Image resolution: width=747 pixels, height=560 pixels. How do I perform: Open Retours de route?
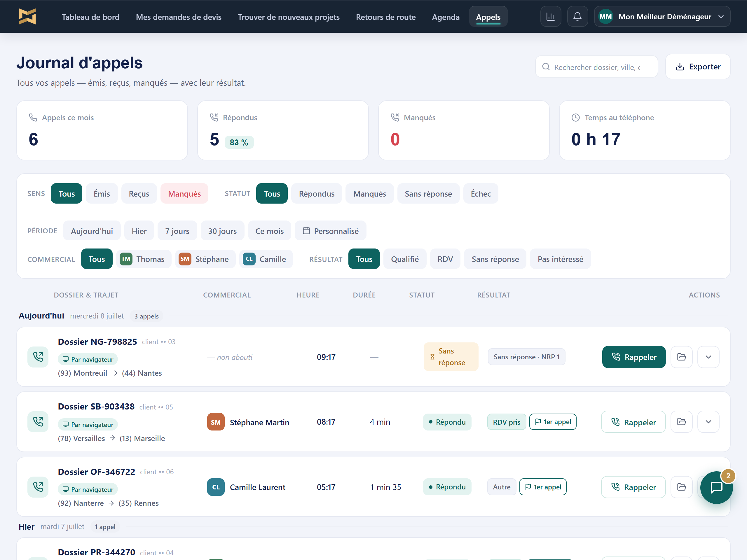(x=386, y=17)
